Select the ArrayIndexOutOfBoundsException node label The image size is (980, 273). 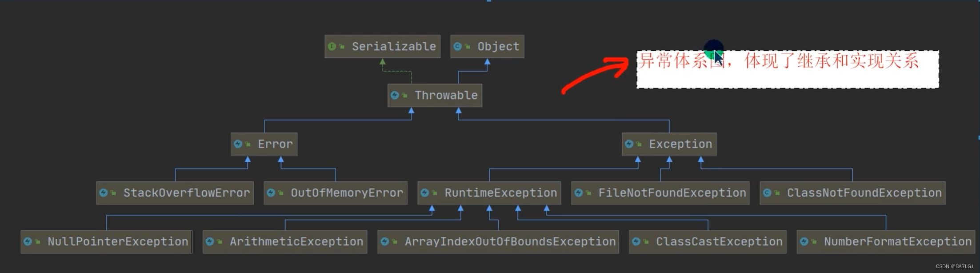(x=510, y=241)
